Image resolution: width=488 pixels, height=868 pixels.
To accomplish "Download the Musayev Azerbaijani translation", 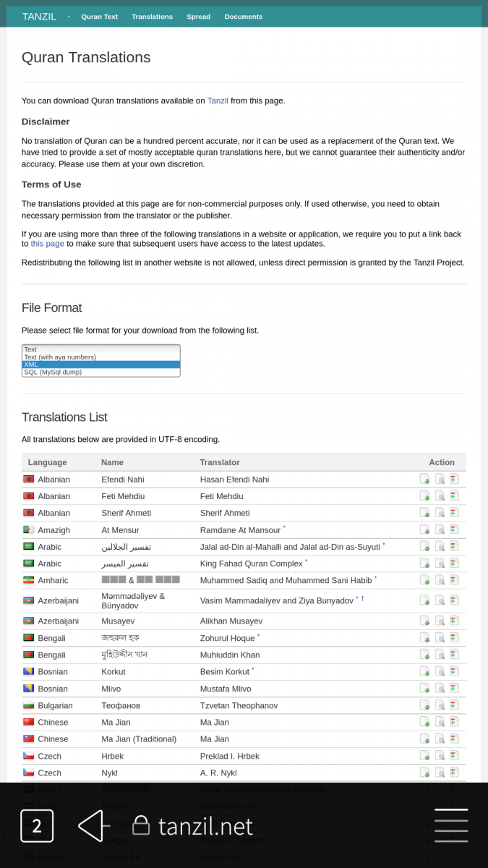I will coord(424,621).
